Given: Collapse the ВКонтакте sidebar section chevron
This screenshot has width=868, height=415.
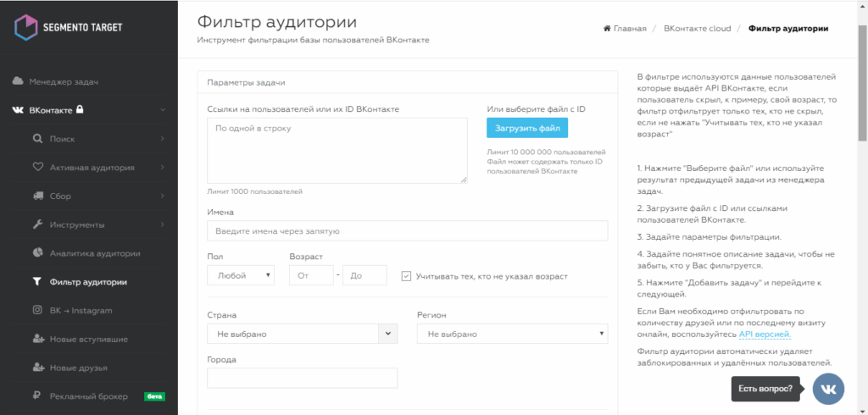Looking at the screenshot, I should 163,110.
